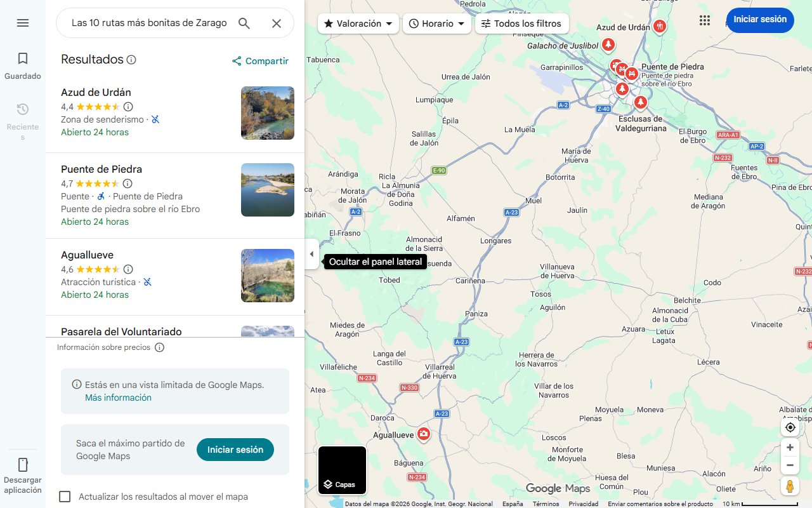Viewport: 812px width, 508px height.
Task: Open the Google apps grid
Action: click(705, 20)
